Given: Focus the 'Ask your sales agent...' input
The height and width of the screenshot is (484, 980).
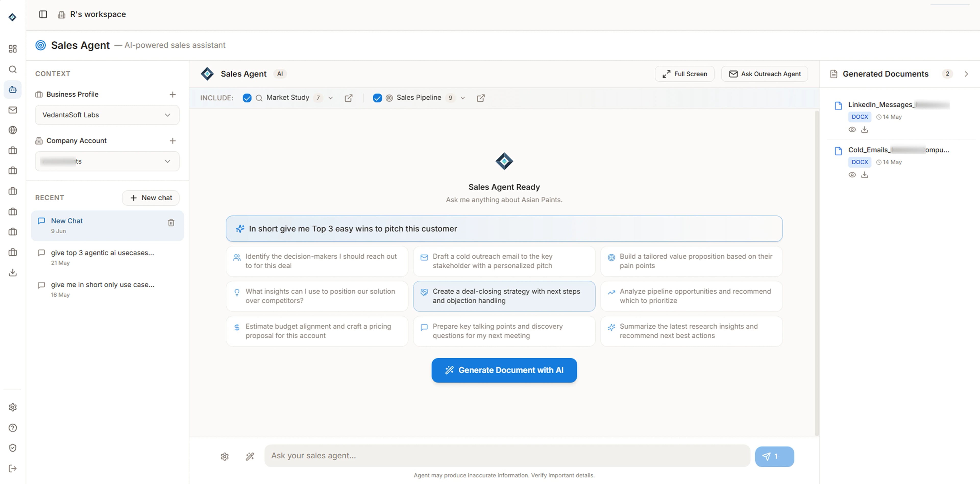Looking at the screenshot, I should point(507,455).
